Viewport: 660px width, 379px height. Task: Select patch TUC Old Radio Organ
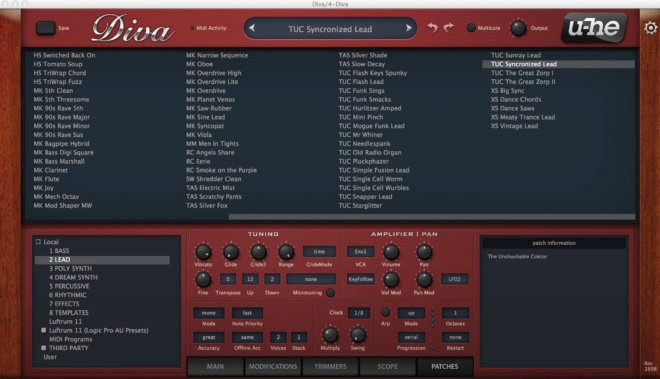370,152
